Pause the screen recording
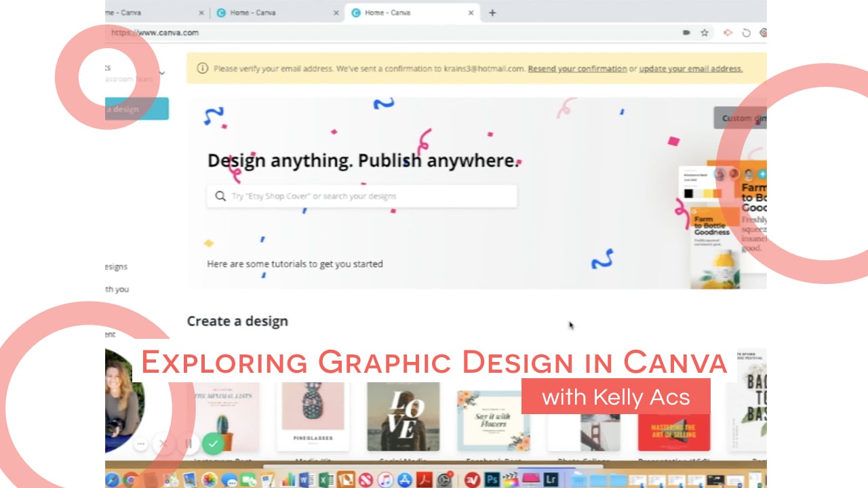Image resolution: width=868 pixels, height=488 pixels. (189, 444)
